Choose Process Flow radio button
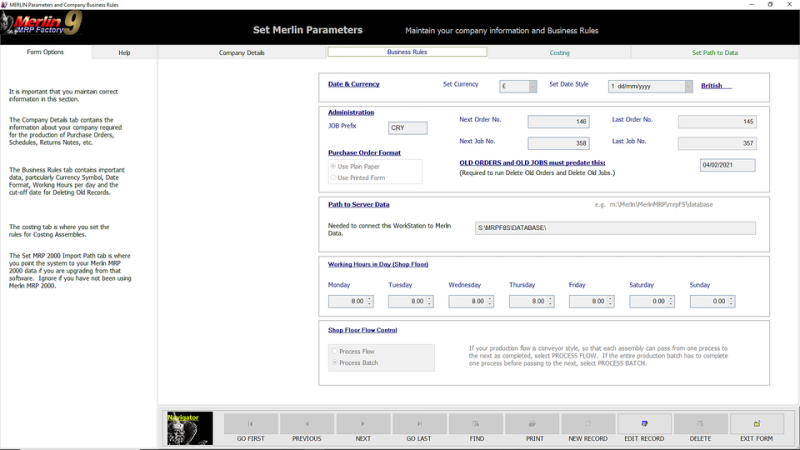800x450 pixels. (334, 352)
